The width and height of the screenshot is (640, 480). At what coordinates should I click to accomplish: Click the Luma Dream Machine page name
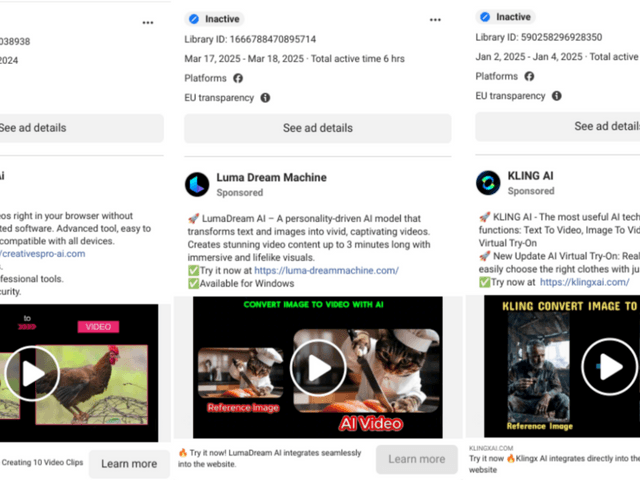pyautogui.click(x=271, y=178)
